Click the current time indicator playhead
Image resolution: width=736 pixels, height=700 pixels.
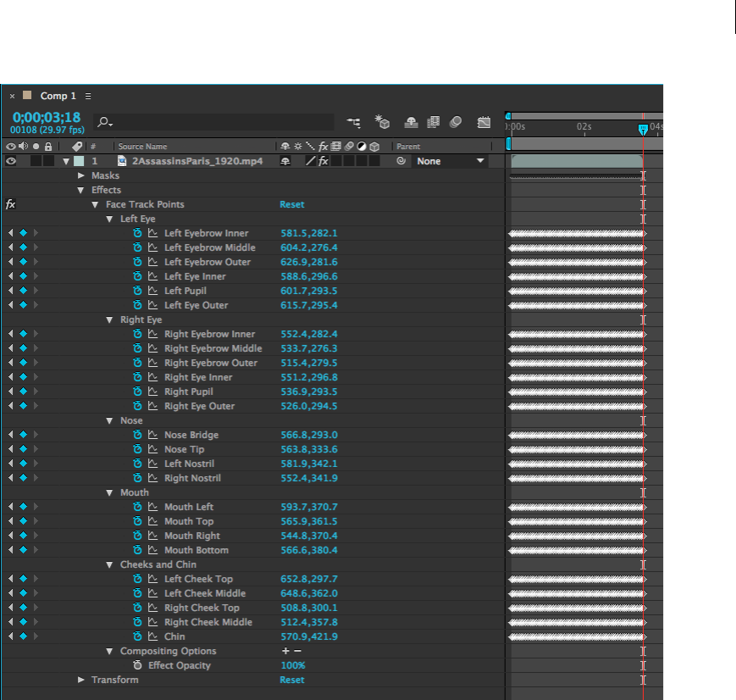tap(643, 129)
